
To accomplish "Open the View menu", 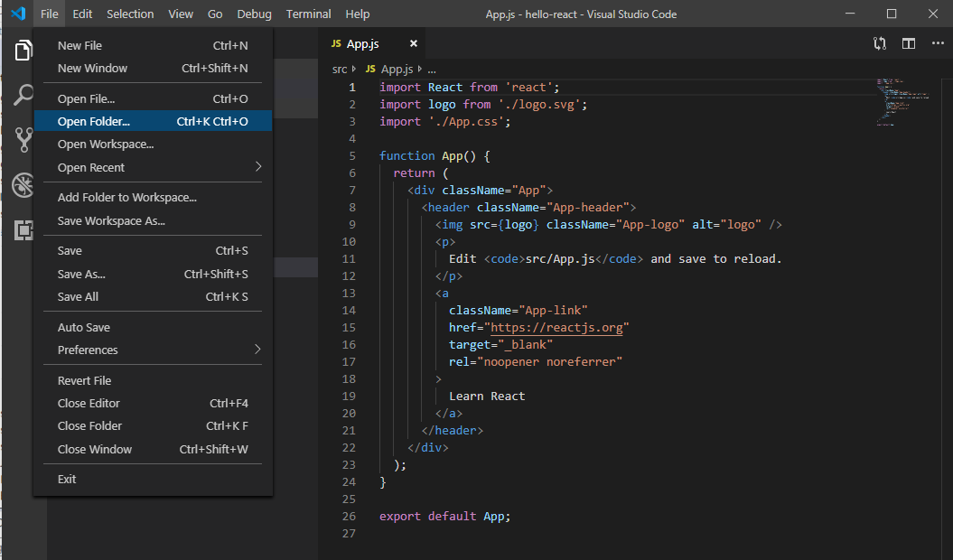I will [181, 14].
